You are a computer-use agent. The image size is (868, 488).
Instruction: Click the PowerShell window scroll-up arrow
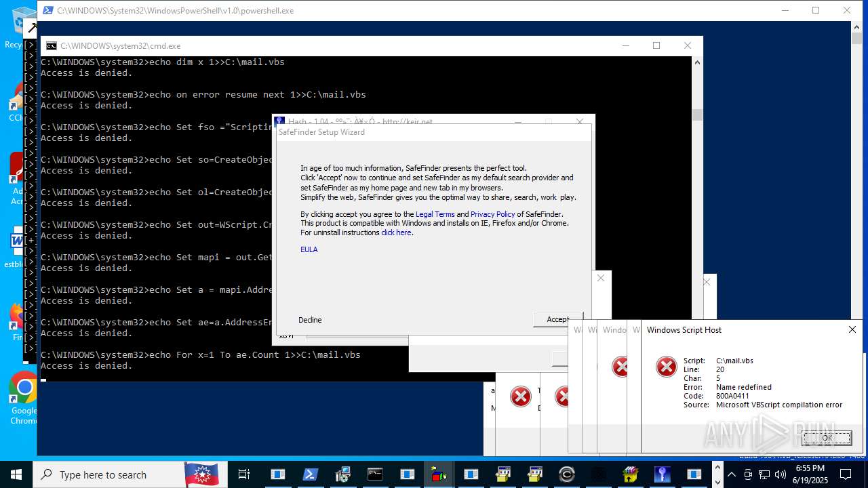[x=857, y=26]
